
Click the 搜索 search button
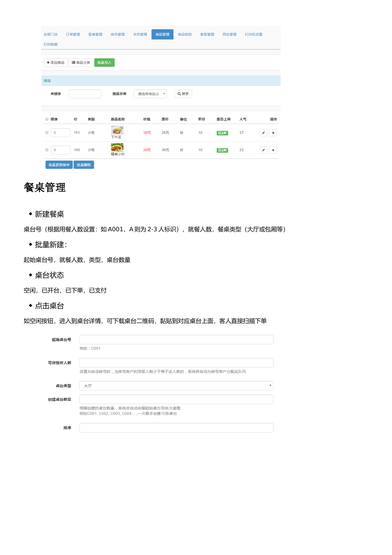pyautogui.click(x=183, y=94)
